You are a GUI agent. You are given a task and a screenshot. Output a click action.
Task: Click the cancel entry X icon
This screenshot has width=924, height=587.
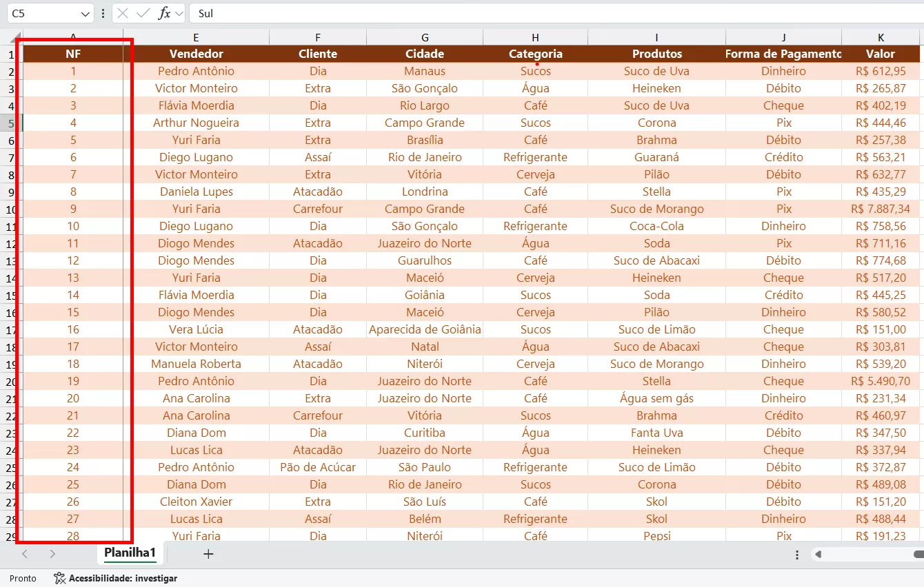click(123, 14)
